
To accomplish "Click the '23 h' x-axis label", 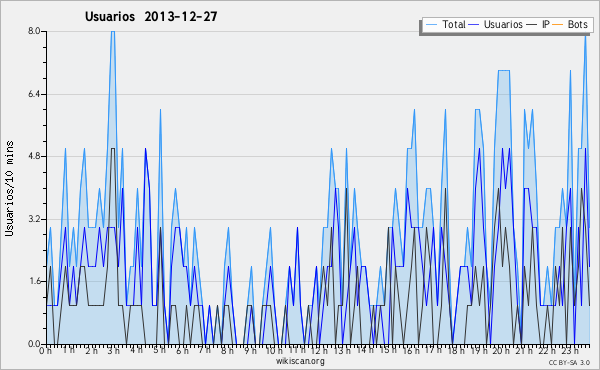I will tap(569, 350).
